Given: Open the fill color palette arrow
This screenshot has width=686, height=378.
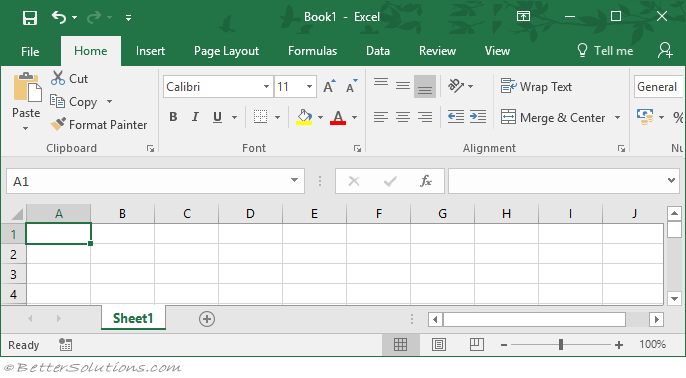Looking at the screenshot, I should pos(320,117).
